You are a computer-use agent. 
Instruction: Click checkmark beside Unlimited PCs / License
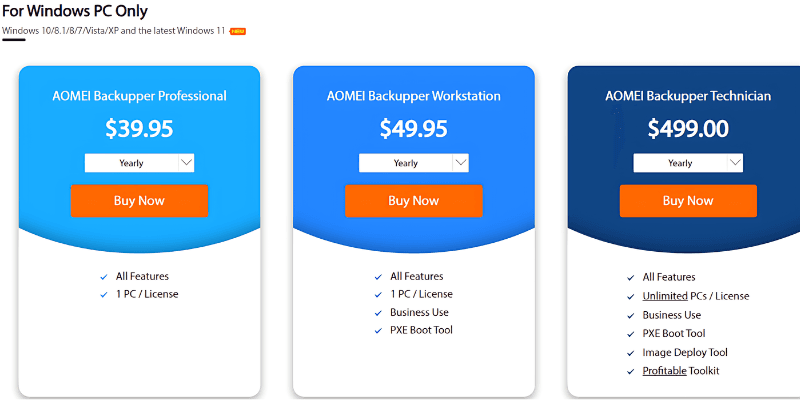pos(631,296)
